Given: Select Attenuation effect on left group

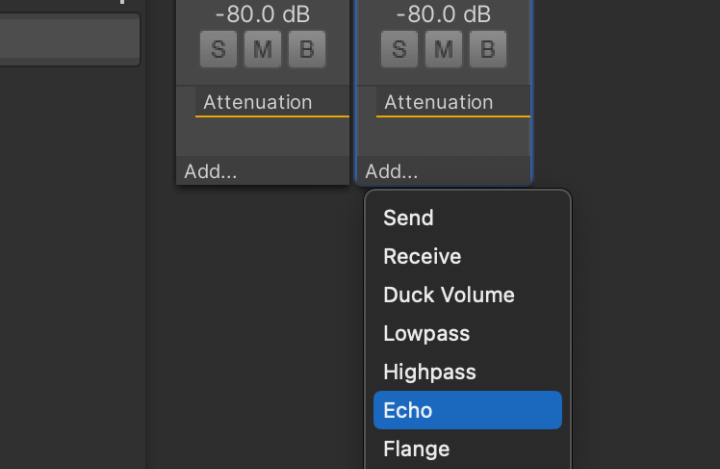Looking at the screenshot, I should pos(258,102).
